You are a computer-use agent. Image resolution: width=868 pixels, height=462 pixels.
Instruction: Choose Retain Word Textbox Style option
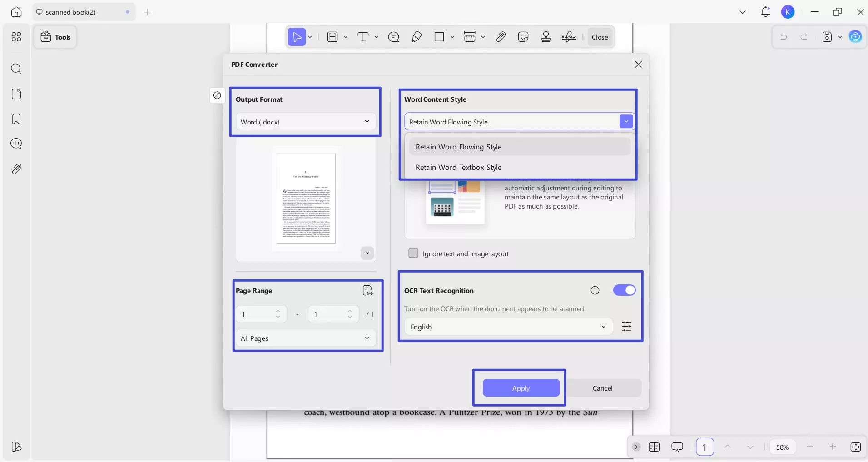[x=458, y=167]
